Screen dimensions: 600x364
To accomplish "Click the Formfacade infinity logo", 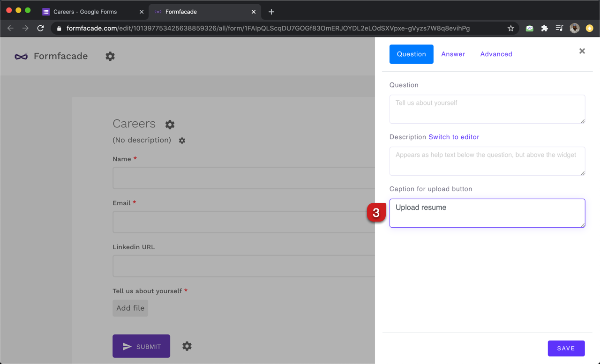I will pos(21,56).
